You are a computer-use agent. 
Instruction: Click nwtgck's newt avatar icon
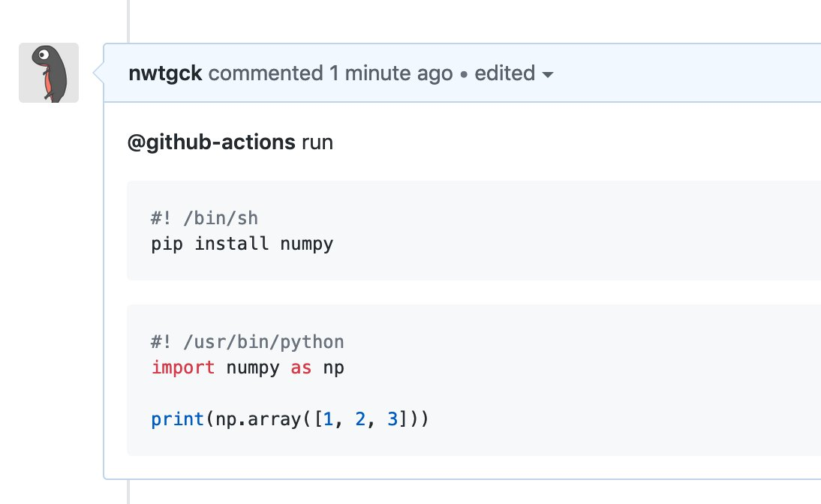point(48,73)
